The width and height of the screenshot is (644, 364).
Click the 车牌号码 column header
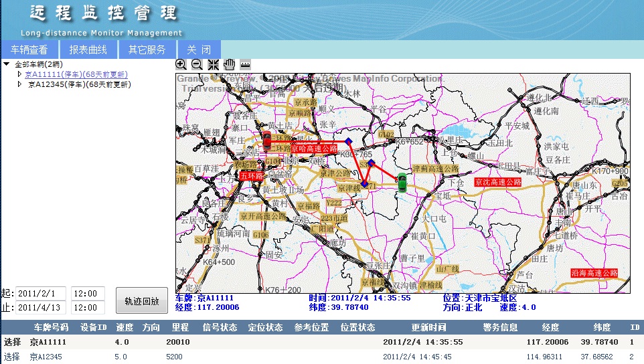pyautogui.click(x=51, y=327)
